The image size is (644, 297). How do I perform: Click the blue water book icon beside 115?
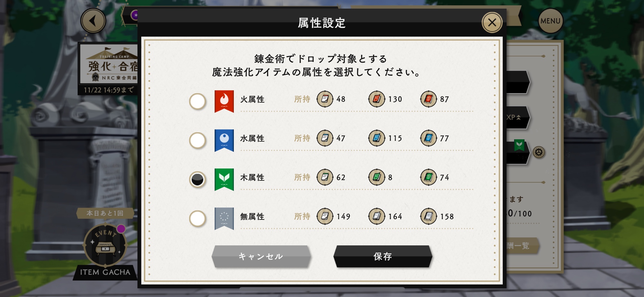[x=376, y=138]
